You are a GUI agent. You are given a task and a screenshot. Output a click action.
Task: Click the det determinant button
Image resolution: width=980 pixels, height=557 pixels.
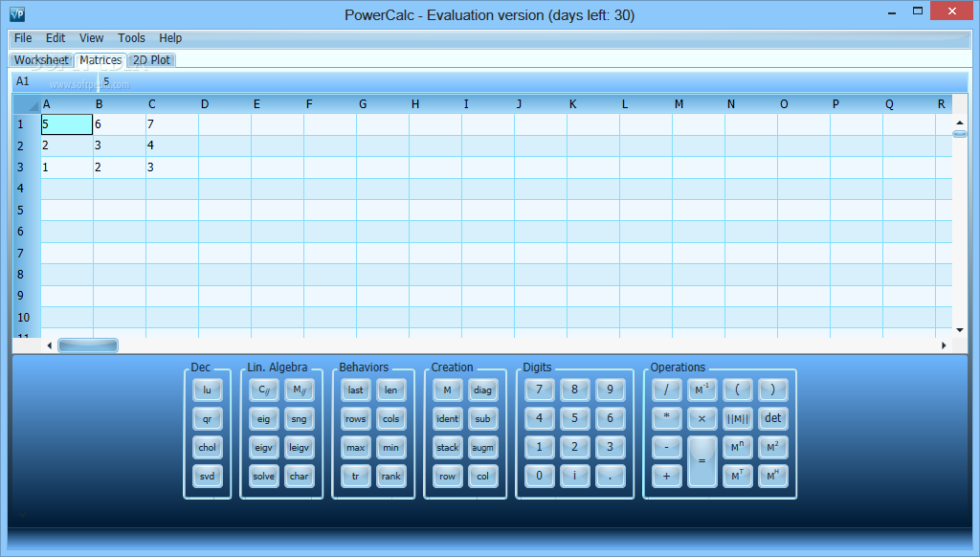773,419
